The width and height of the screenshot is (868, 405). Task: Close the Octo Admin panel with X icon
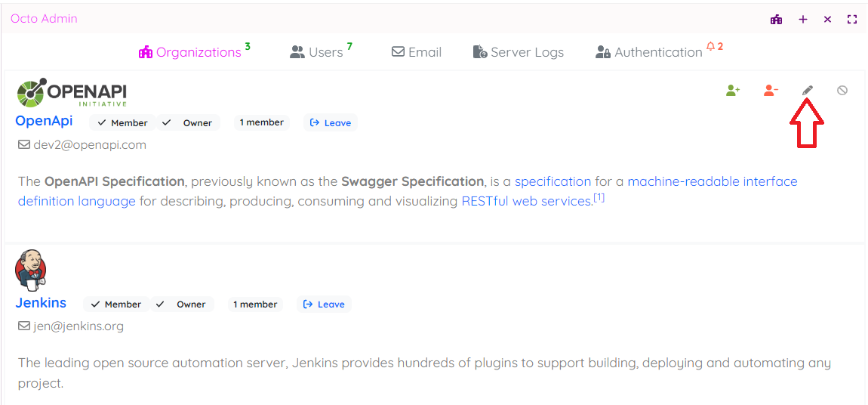pos(827,20)
